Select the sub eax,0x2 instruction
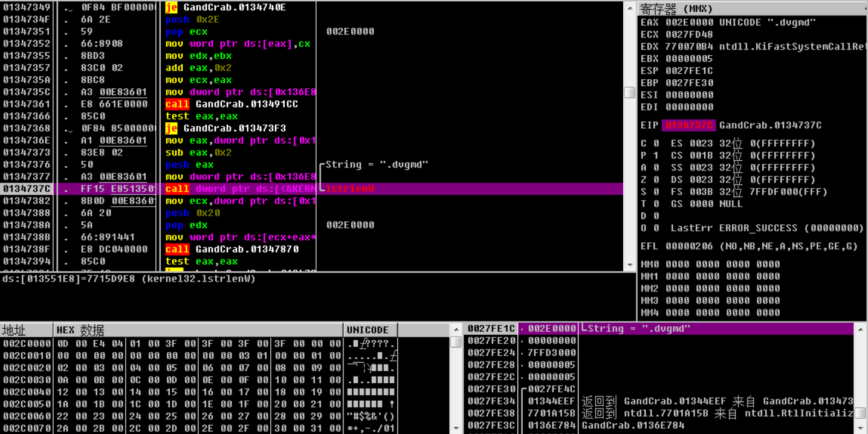The image size is (868, 434). (198, 152)
